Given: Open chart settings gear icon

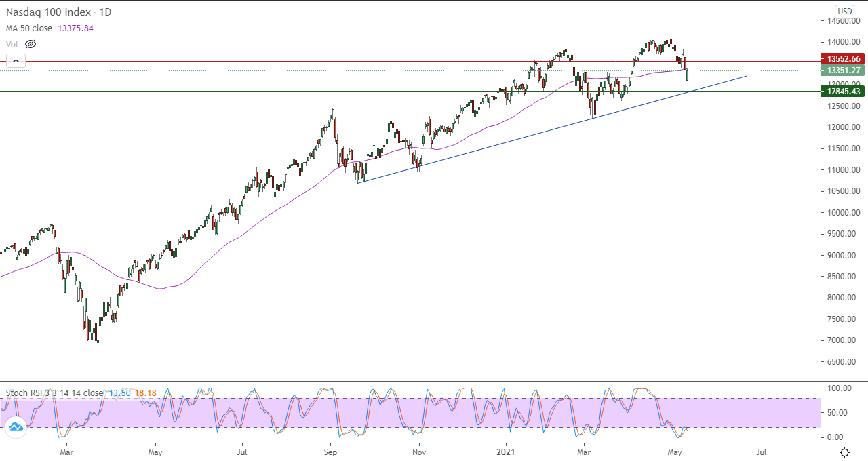Looking at the screenshot, I should tap(844, 452).
